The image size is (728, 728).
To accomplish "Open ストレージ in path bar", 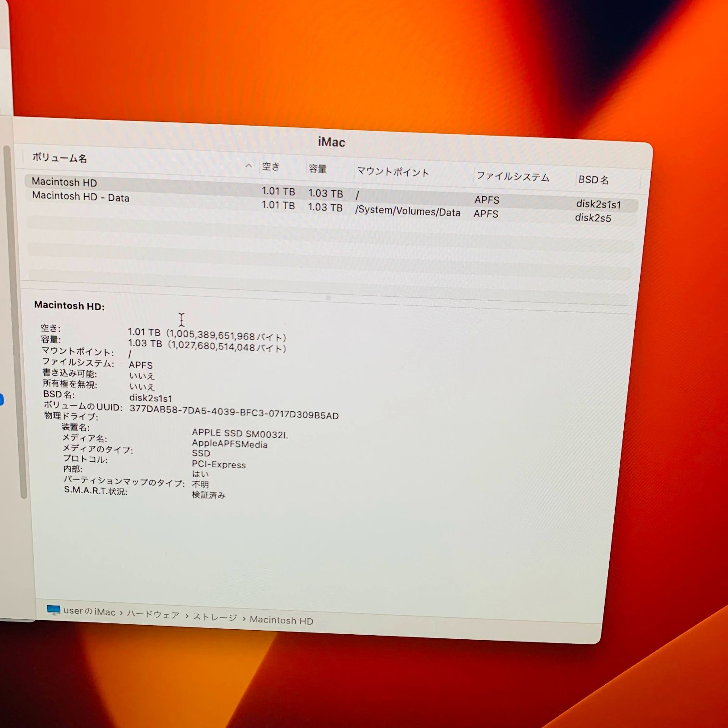I will [215, 617].
